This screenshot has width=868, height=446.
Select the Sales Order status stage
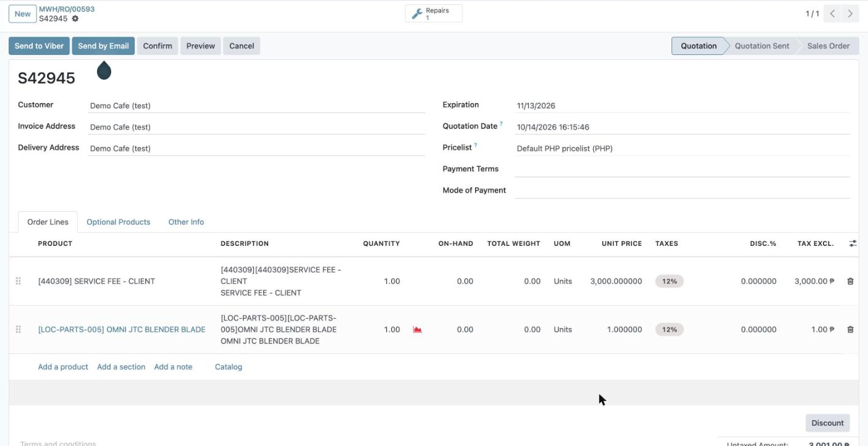828,46
